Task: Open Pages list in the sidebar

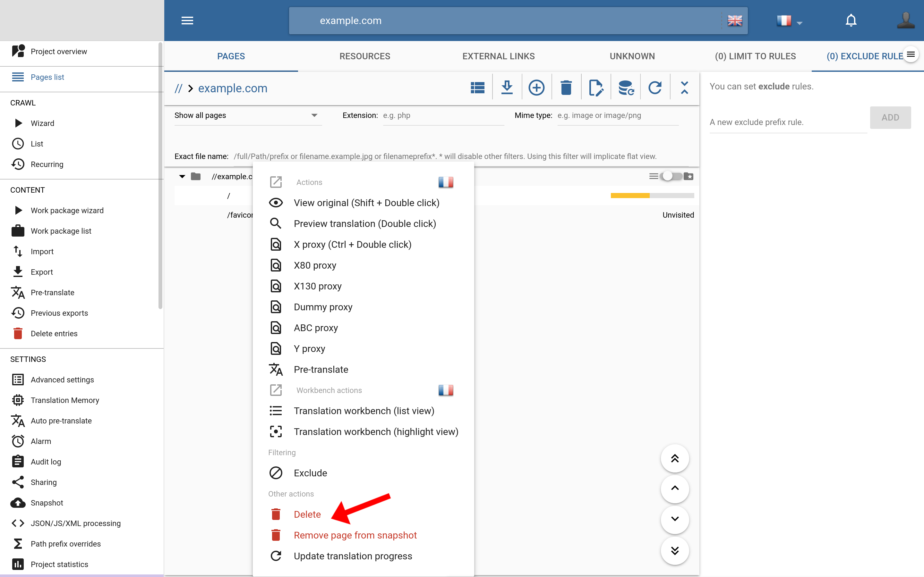Action: tap(47, 77)
